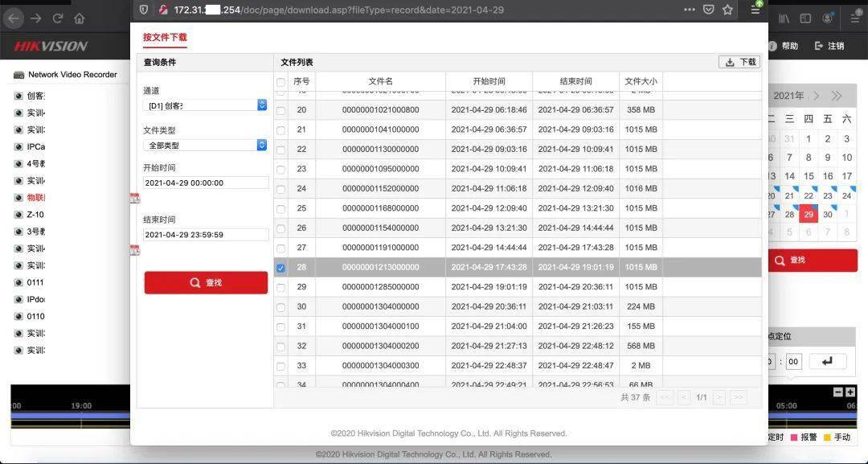Bookmark this page with the star icon
Viewport: 868px width, 464px height.
coord(728,10)
